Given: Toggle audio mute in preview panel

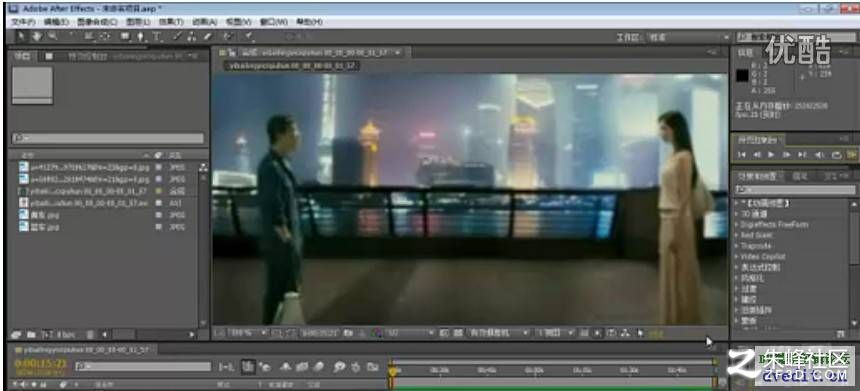Looking at the screenshot, I should click(821, 155).
